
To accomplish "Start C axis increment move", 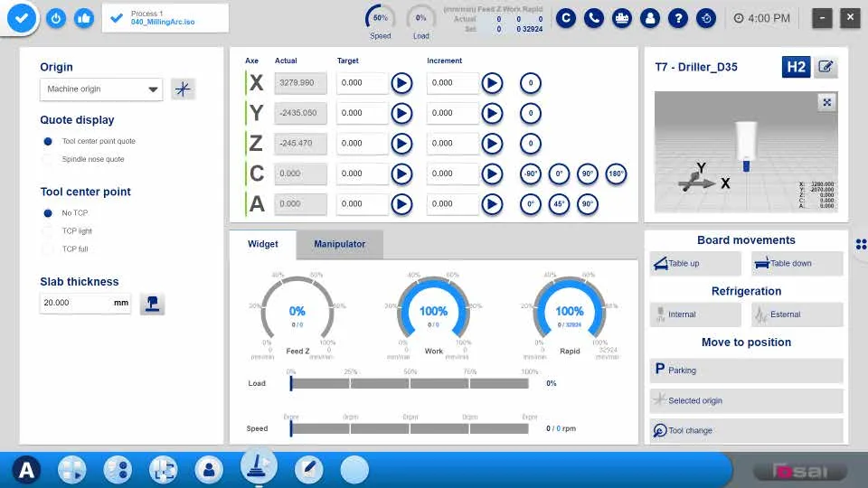I will (492, 174).
